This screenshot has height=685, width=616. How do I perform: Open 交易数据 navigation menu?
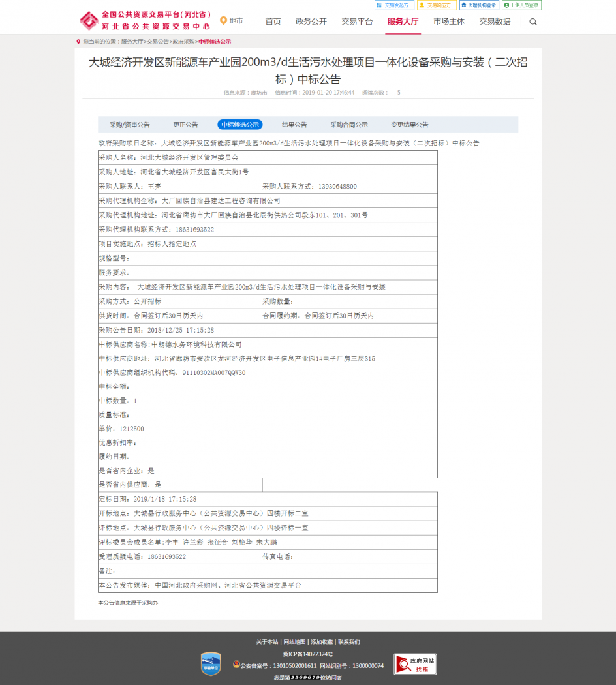[495, 22]
